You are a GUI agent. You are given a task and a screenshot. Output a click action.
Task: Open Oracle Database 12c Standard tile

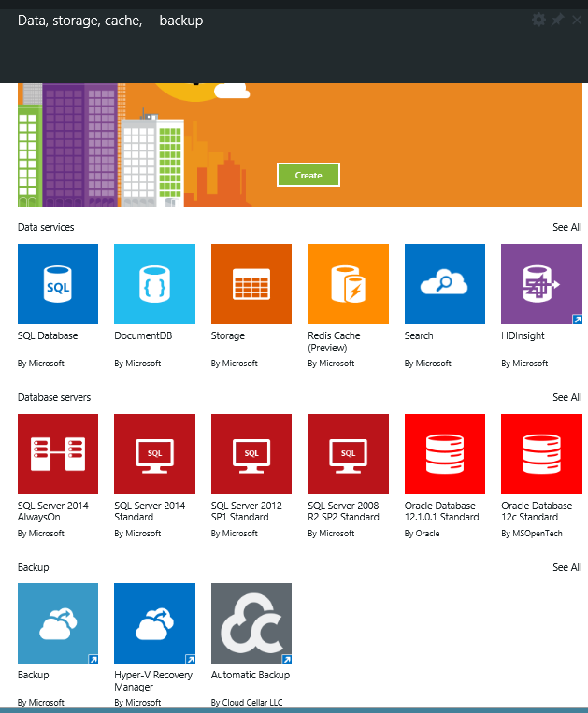pyautogui.click(x=541, y=454)
